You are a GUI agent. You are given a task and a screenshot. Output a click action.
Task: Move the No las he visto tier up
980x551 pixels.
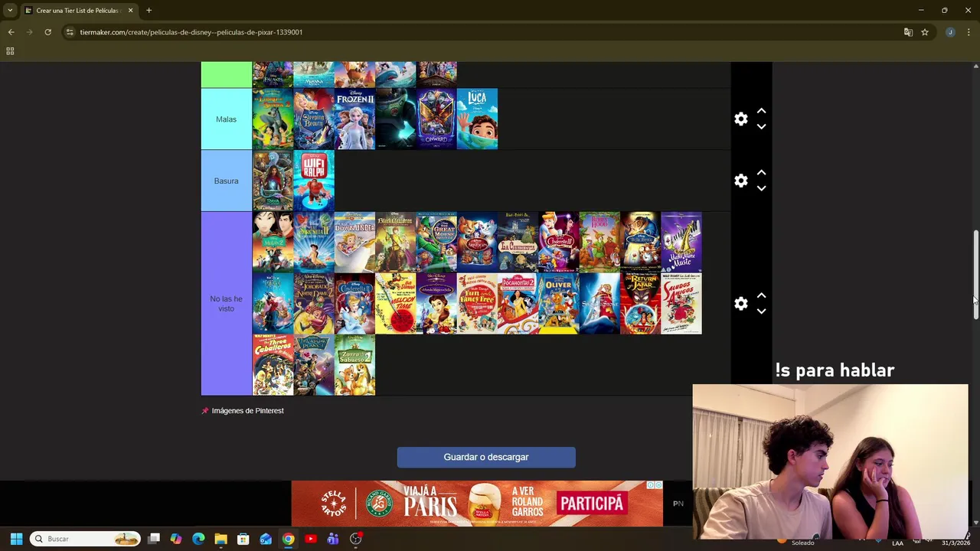click(761, 295)
